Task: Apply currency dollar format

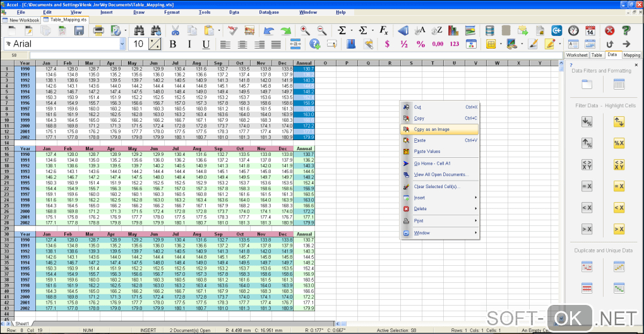Action: pyautogui.click(x=387, y=44)
